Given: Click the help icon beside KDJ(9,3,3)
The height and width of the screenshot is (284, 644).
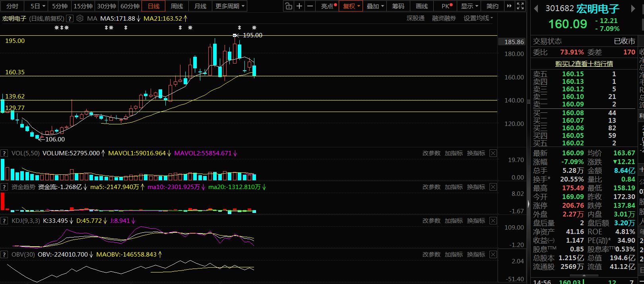Looking at the screenshot, I should point(4,221).
